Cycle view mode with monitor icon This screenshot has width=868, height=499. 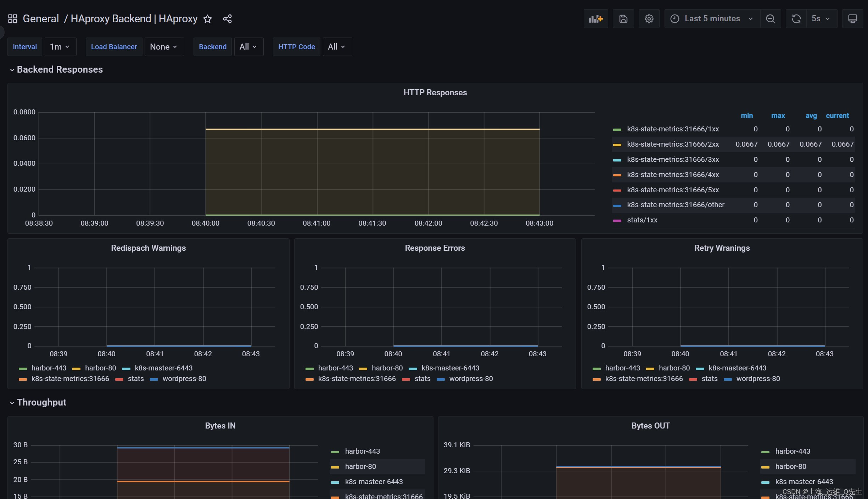coord(852,19)
